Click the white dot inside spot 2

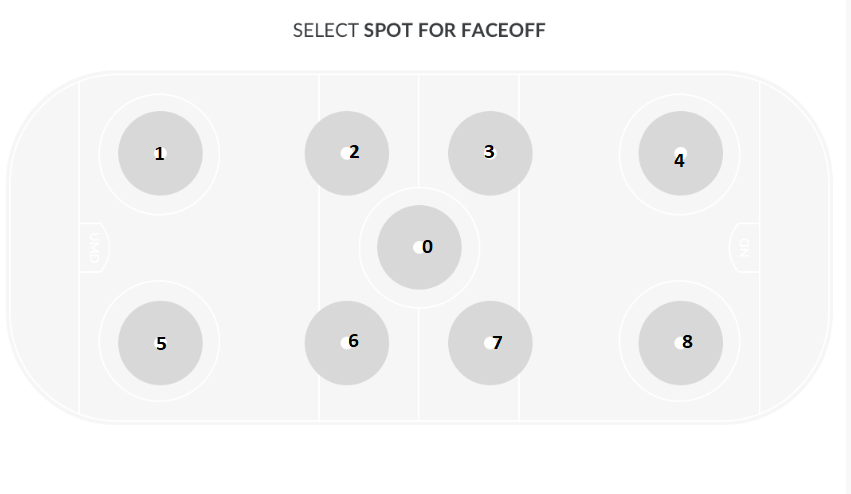pyautogui.click(x=346, y=153)
